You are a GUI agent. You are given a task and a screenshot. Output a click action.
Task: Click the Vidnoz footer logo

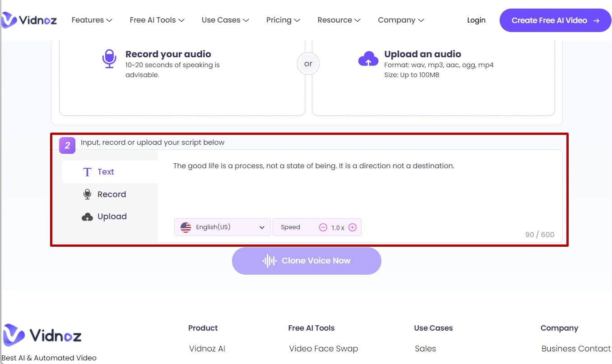42,335
